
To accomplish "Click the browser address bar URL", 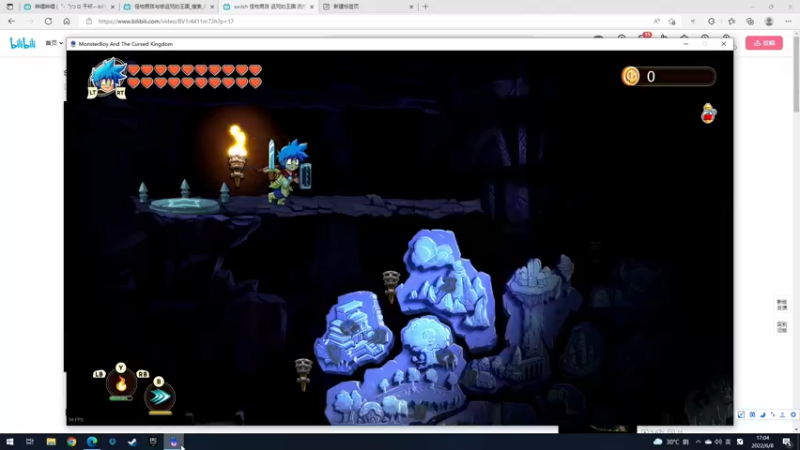I will (166, 21).
